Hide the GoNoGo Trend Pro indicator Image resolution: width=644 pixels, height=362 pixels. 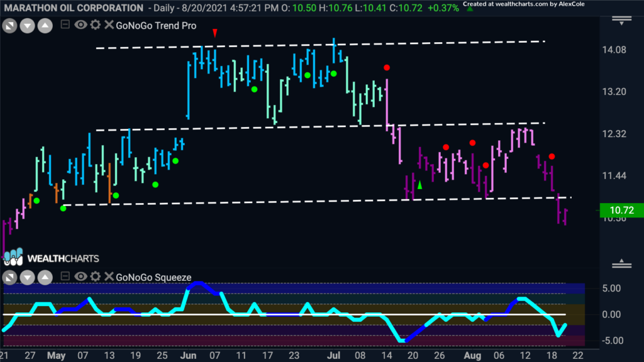pyautogui.click(x=80, y=25)
